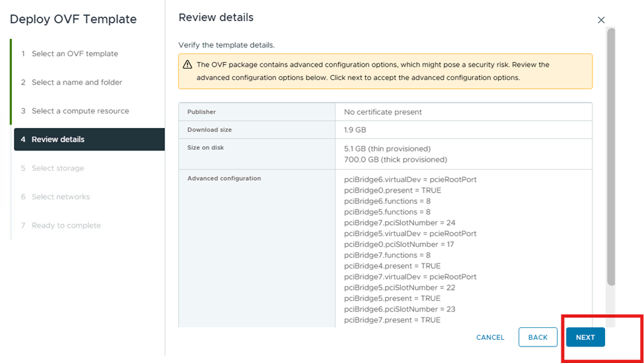Click the No certificate present value
Image resolution: width=644 pixels, height=363 pixels.
tap(383, 112)
